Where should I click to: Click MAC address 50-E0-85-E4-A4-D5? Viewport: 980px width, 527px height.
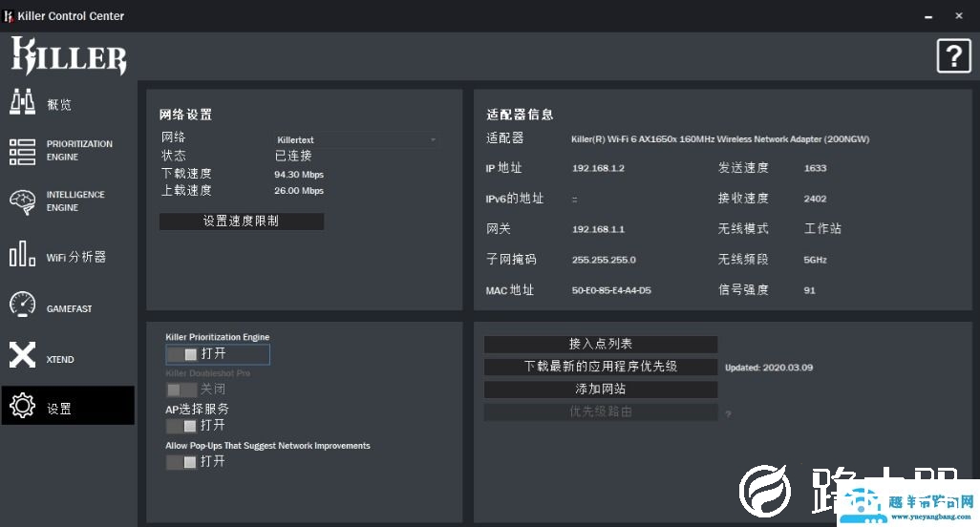pos(611,290)
